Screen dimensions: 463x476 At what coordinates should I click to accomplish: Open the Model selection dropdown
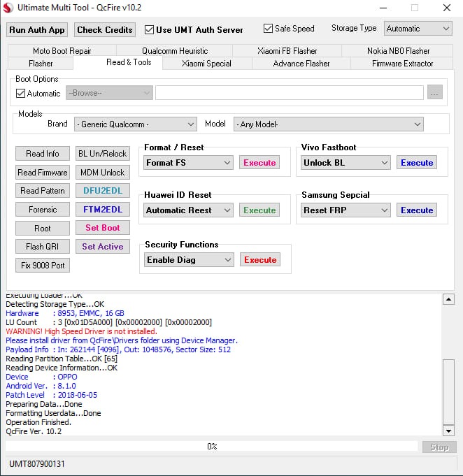coord(328,124)
